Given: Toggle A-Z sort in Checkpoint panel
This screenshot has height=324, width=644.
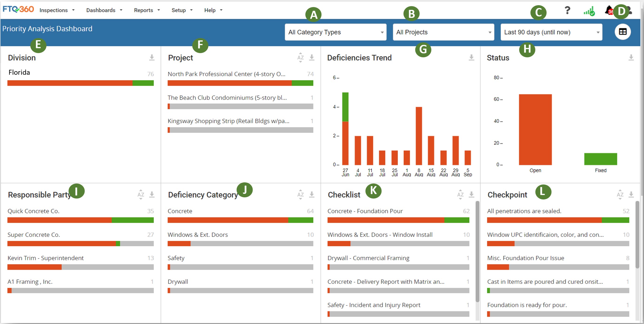Looking at the screenshot, I should point(620,194).
